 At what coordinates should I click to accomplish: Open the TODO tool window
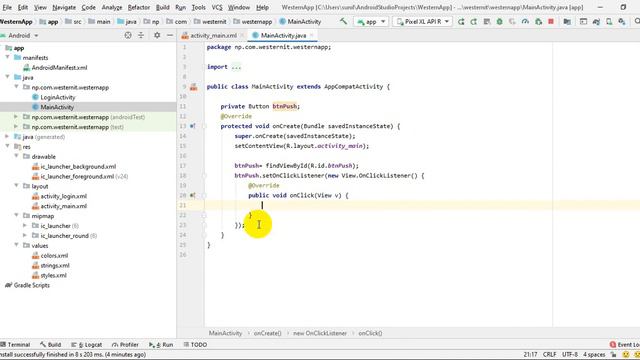click(x=196, y=345)
